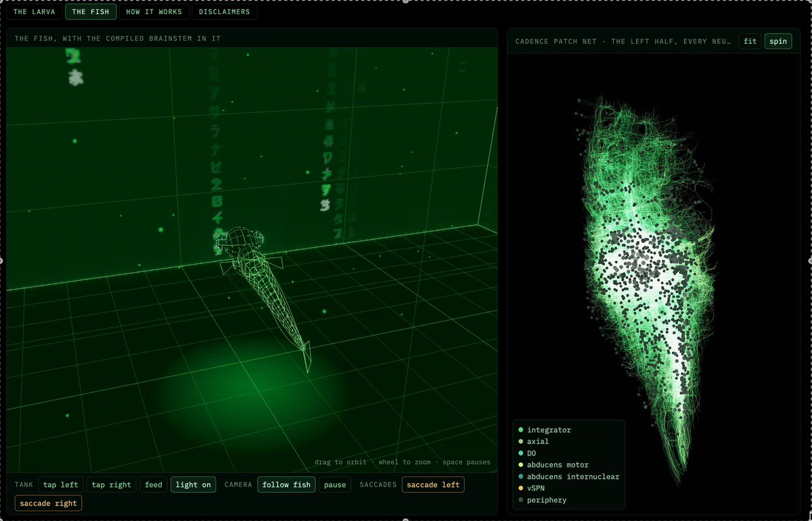Click the CADENCE PATCH NET panel title
Screen dimensions: 812x521
pos(623,41)
